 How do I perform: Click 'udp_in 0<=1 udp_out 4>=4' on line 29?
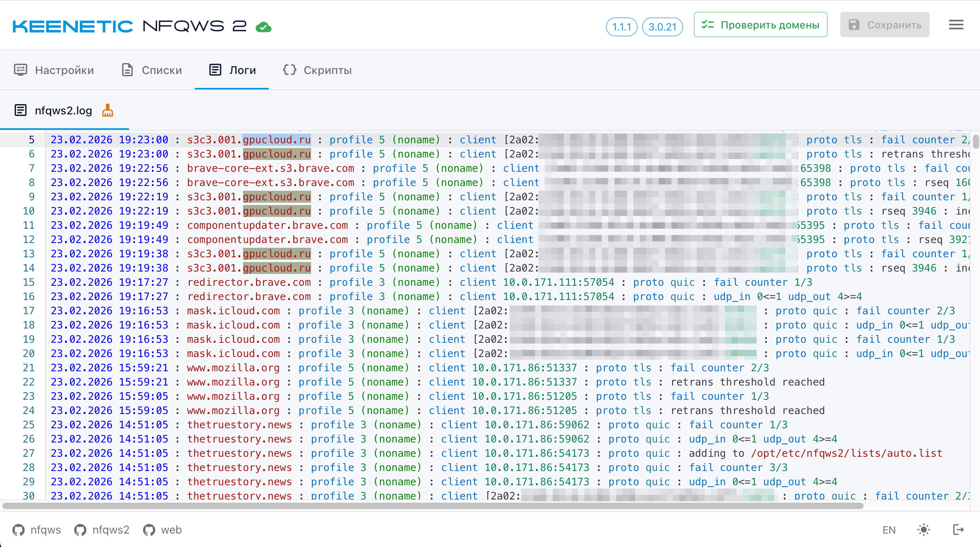[x=763, y=482]
